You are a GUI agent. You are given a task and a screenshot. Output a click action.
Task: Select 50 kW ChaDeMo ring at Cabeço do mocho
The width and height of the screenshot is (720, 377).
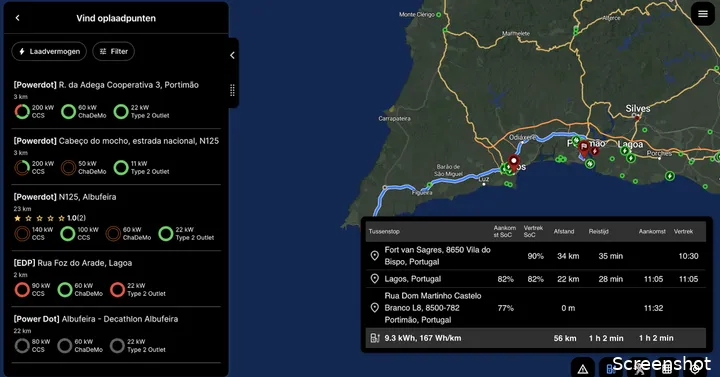[68, 168]
